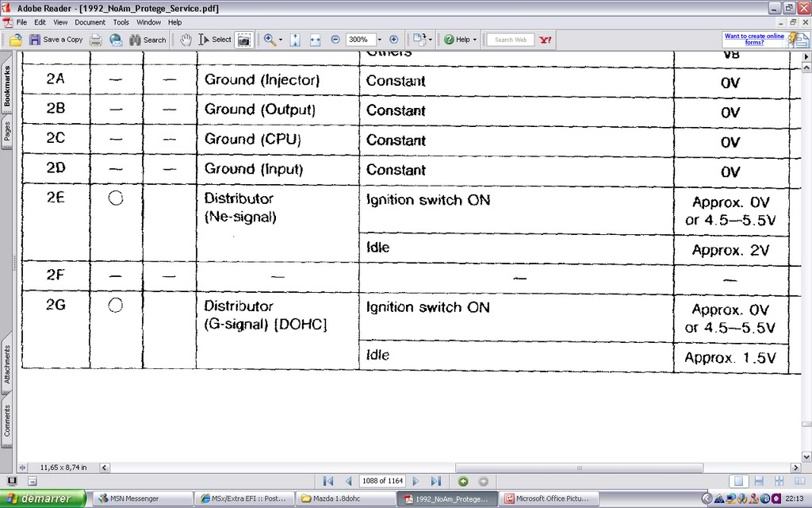Viewport: 812px width, 508px height.
Task: Expand the zoom percentage dropdown
Action: click(379, 39)
